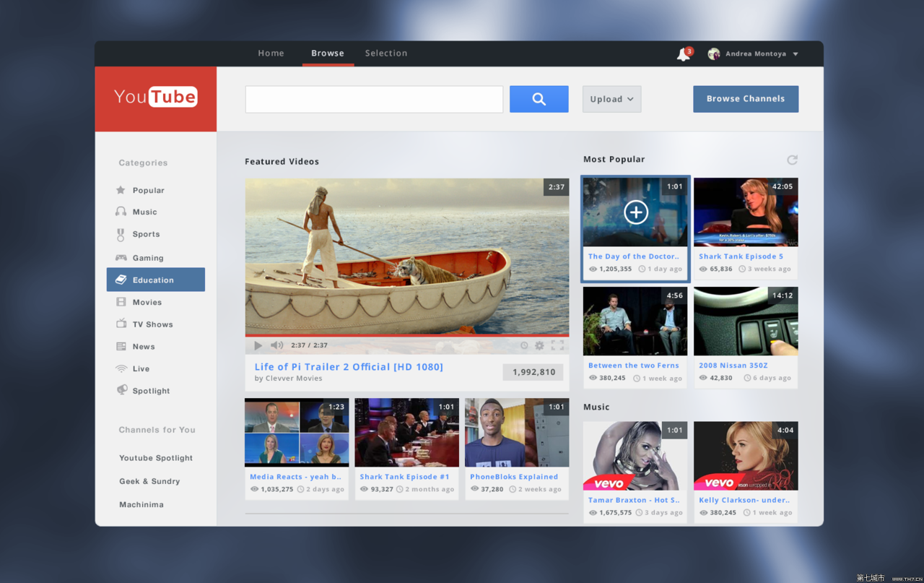The image size is (924, 583).
Task: Switch to the Browse tab
Action: pyautogui.click(x=328, y=53)
